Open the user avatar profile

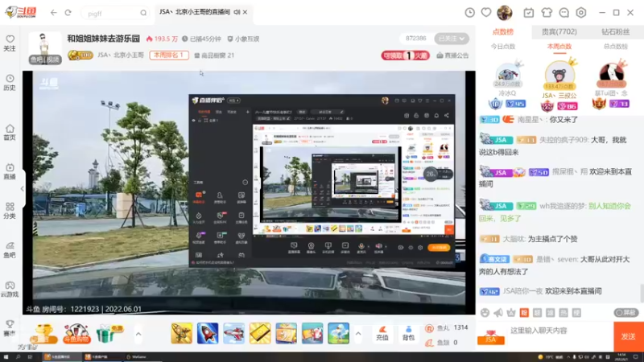click(x=505, y=13)
